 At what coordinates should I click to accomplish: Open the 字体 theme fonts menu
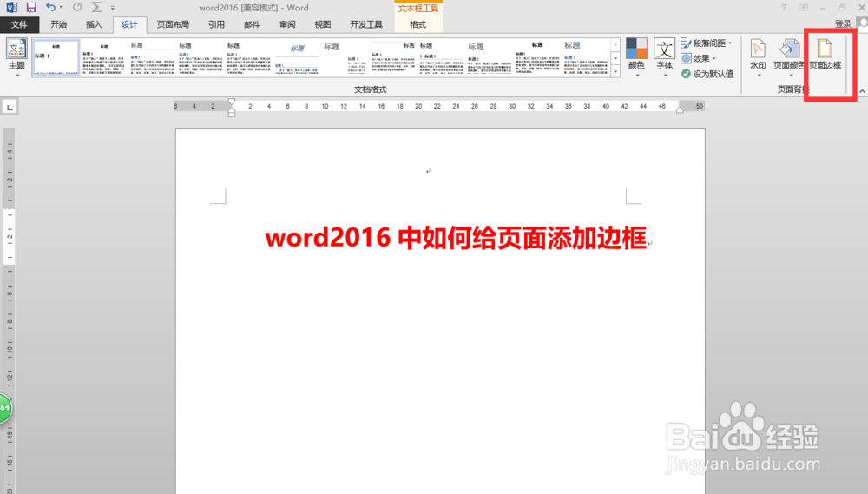click(664, 57)
